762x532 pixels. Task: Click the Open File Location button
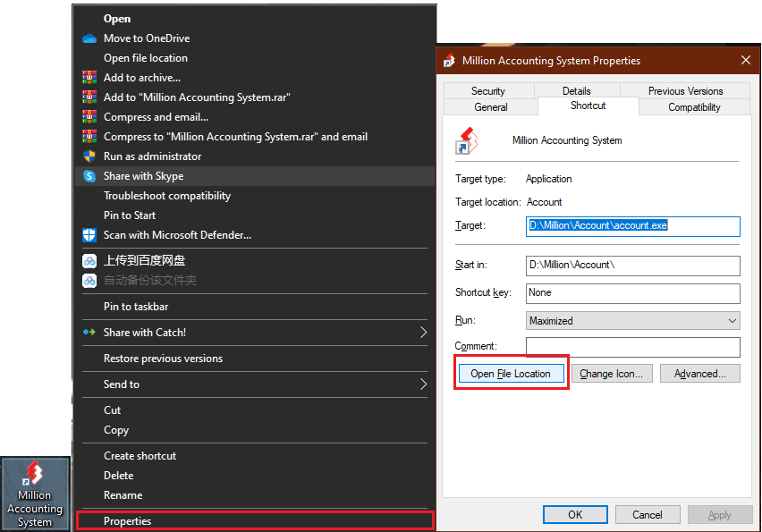(511, 374)
